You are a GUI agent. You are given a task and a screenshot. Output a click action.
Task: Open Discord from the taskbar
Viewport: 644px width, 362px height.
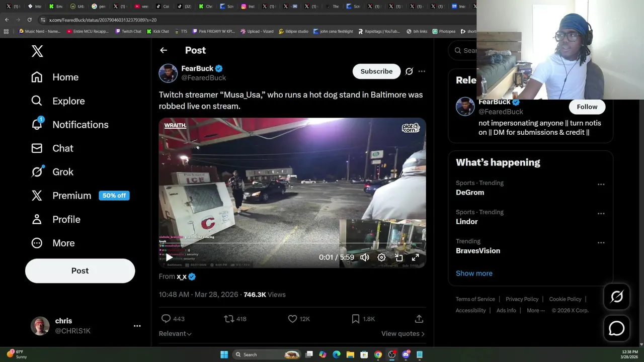click(406, 354)
